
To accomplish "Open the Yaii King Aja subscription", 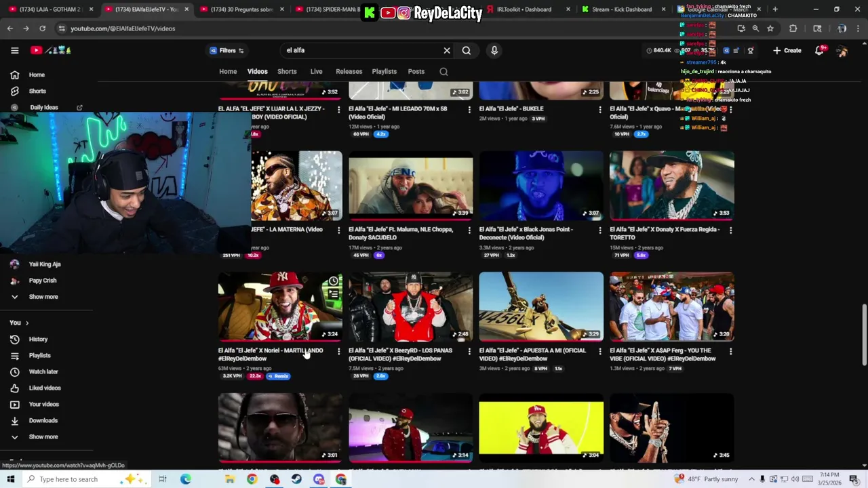I will click(x=44, y=264).
